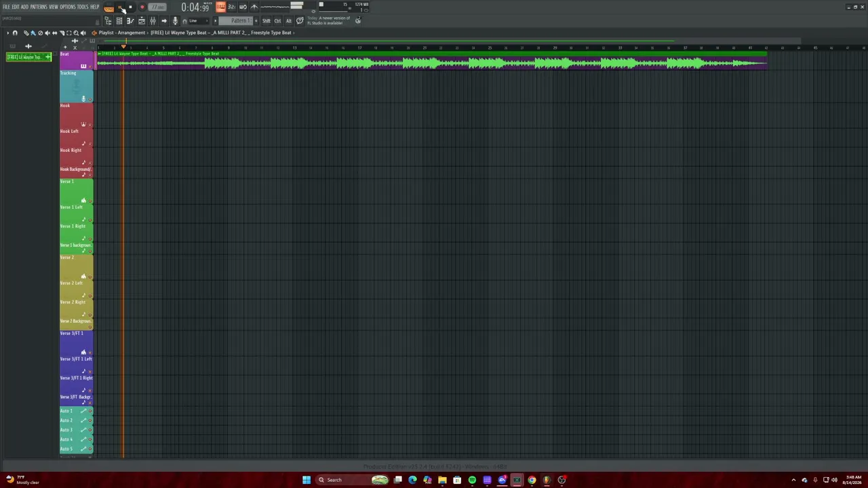868x488 pixels.
Task: Click the song time display
Action: tap(195, 7)
